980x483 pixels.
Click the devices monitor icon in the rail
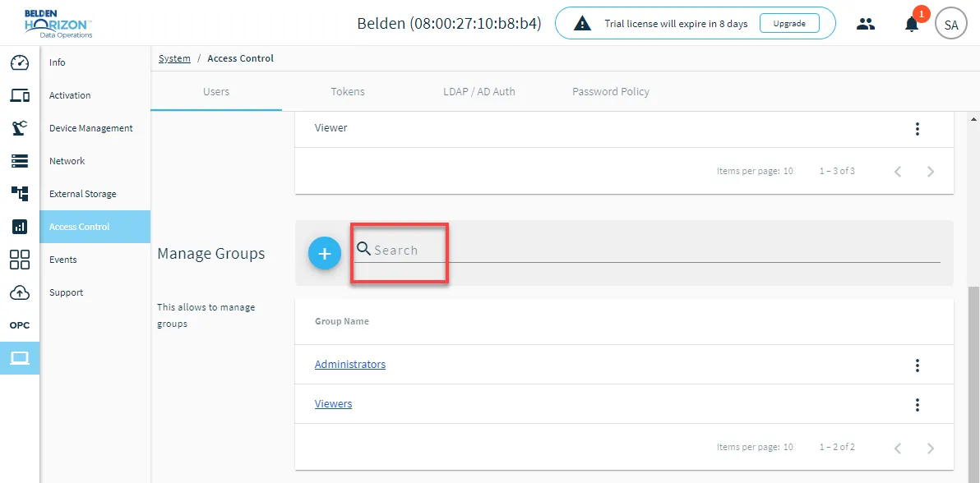[20, 95]
